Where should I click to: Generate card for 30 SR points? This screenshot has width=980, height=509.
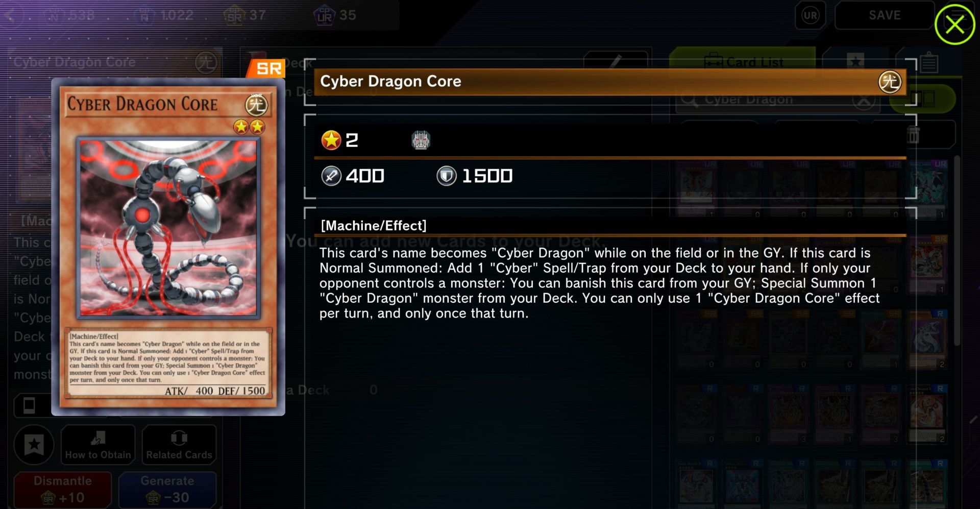click(167, 490)
